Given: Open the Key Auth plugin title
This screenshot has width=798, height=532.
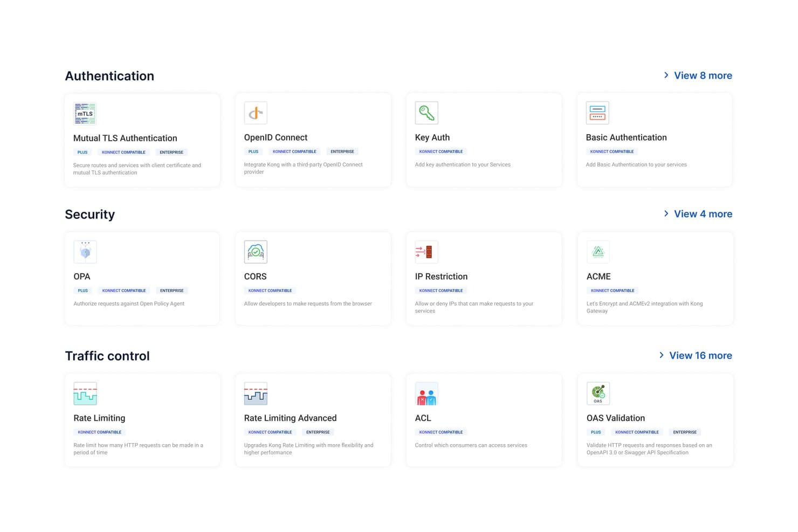Looking at the screenshot, I should 432,137.
